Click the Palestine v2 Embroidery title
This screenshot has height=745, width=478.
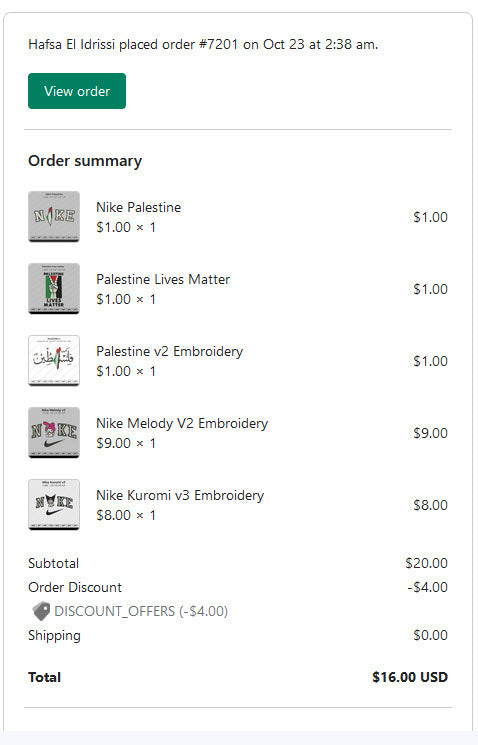(x=170, y=351)
